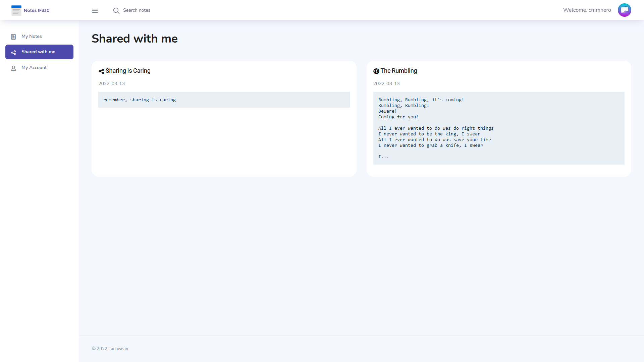644x362 pixels.
Task: Open The Rumbling note title
Action: pyautogui.click(x=398, y=71)
